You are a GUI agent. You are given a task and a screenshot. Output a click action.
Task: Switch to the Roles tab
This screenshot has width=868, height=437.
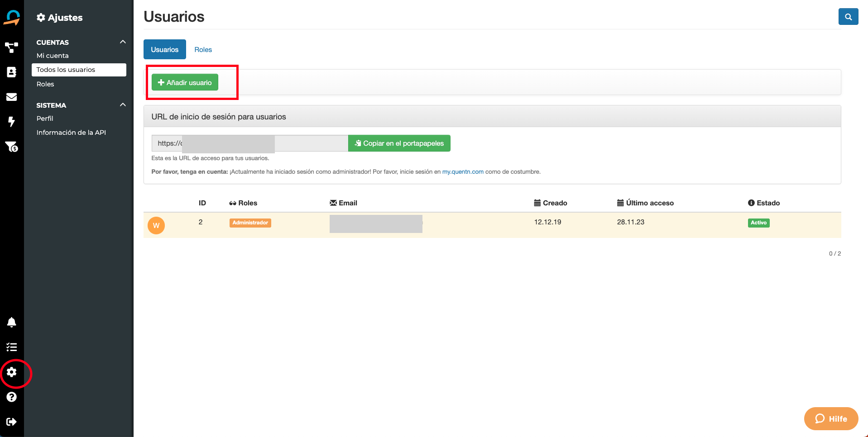click(203, 50)
